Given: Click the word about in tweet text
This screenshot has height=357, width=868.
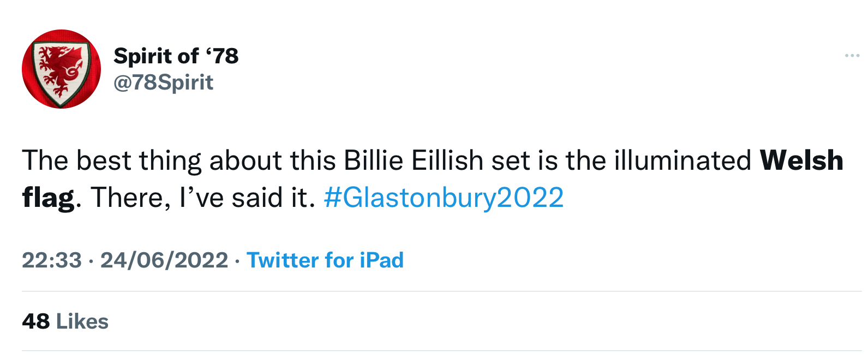Looking at the screenshot, I should coord(246,160).
